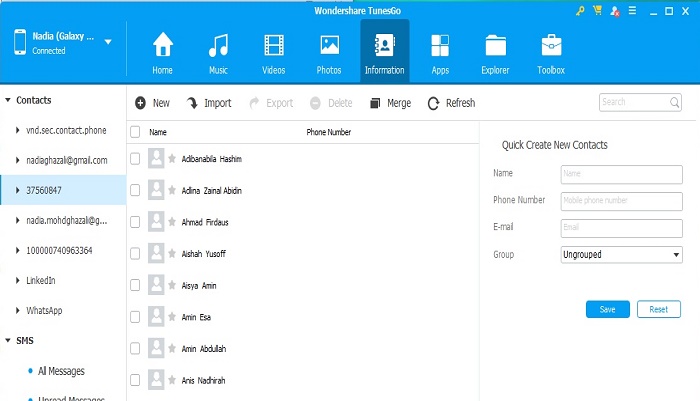Check the box for Adibanabila Hashim
The image size is (700, 401).
(135, 159)
